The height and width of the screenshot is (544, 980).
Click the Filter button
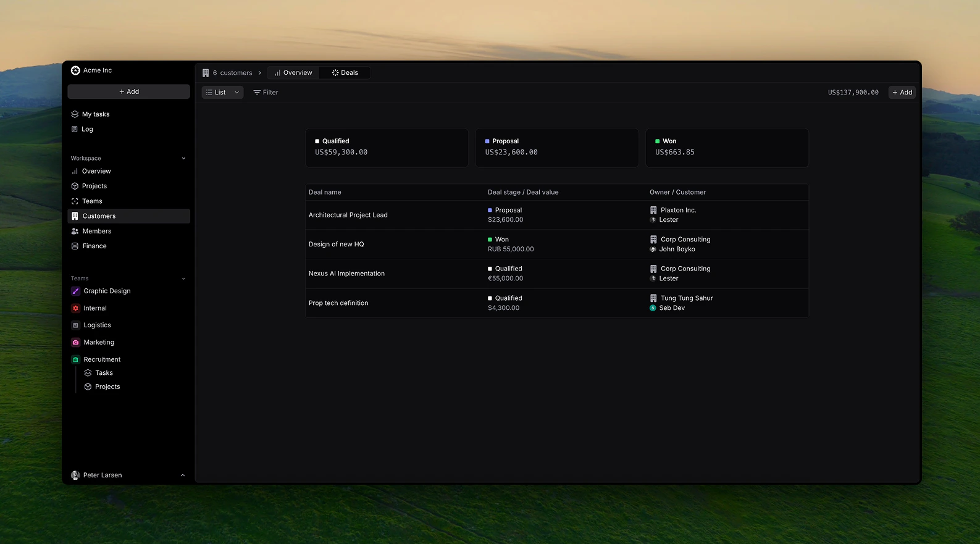(x=266, y=93)
